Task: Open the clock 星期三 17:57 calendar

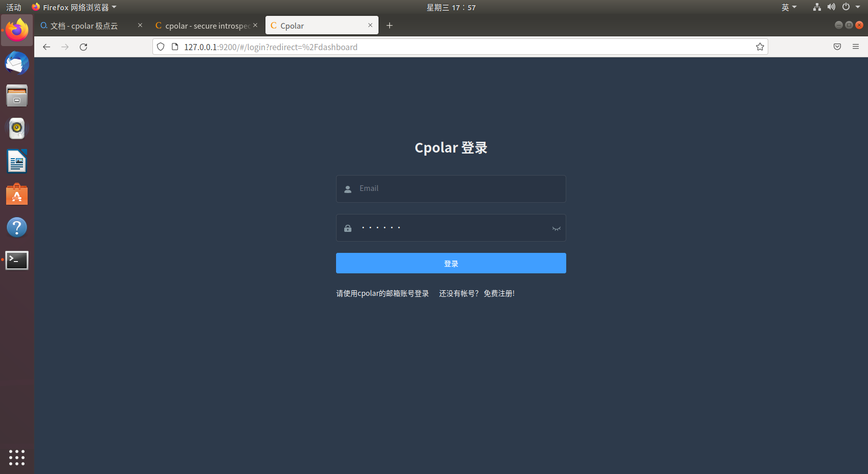Action: point(451,7)
